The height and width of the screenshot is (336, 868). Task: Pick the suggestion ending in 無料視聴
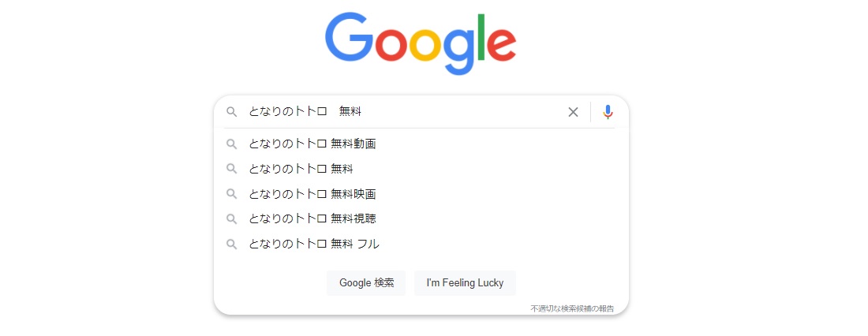[x=421, y=218]
